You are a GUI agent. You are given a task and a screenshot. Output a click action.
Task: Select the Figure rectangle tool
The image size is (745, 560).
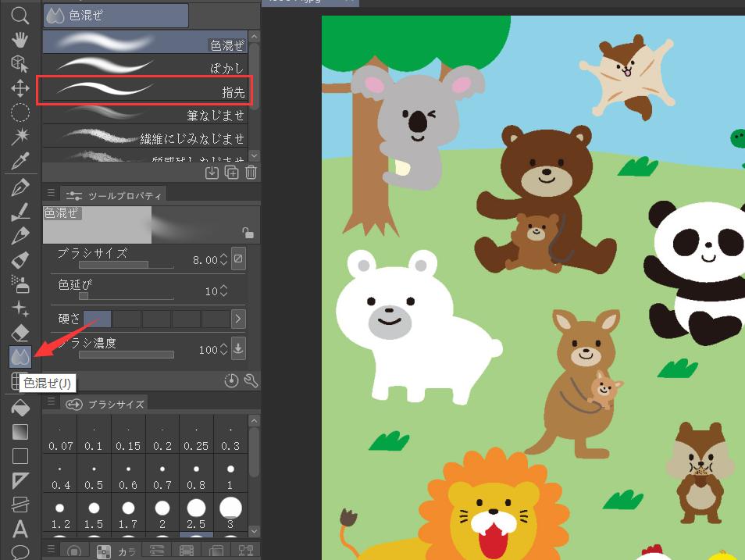[x=20, y=456]
